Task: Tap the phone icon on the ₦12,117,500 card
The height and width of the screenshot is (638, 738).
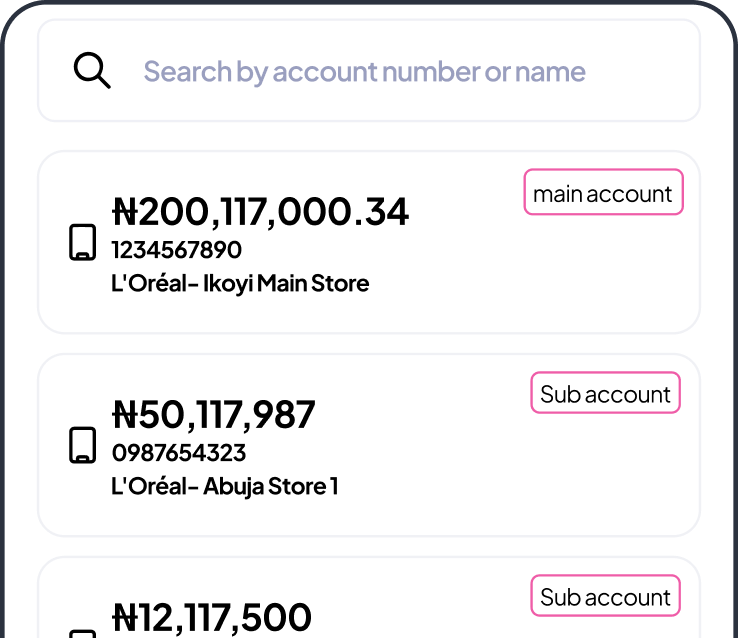Action: [83, 632]
